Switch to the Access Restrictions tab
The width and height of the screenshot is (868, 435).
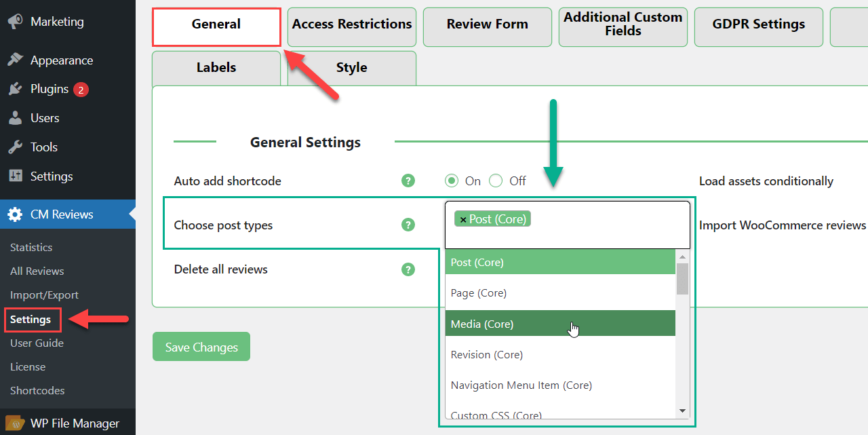pos(352,24)
